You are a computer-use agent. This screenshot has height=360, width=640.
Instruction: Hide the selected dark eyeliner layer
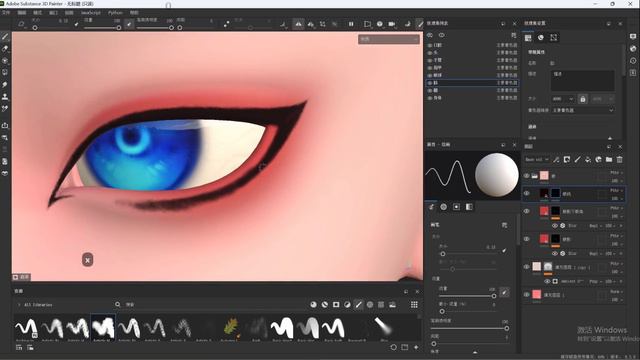[x=527, y=193]
